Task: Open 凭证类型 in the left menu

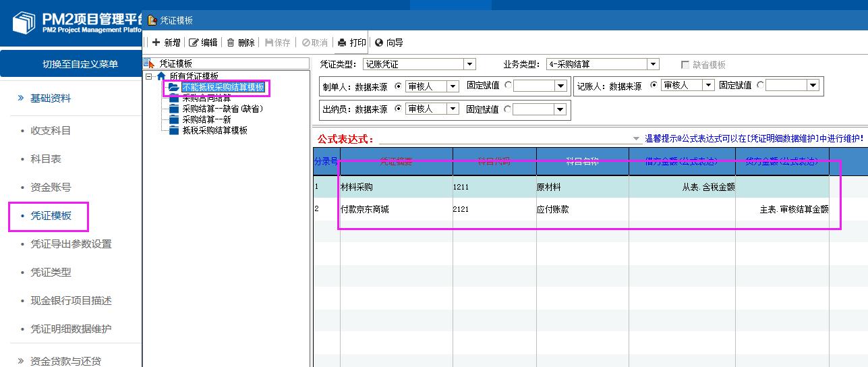Action: (51, 273)
